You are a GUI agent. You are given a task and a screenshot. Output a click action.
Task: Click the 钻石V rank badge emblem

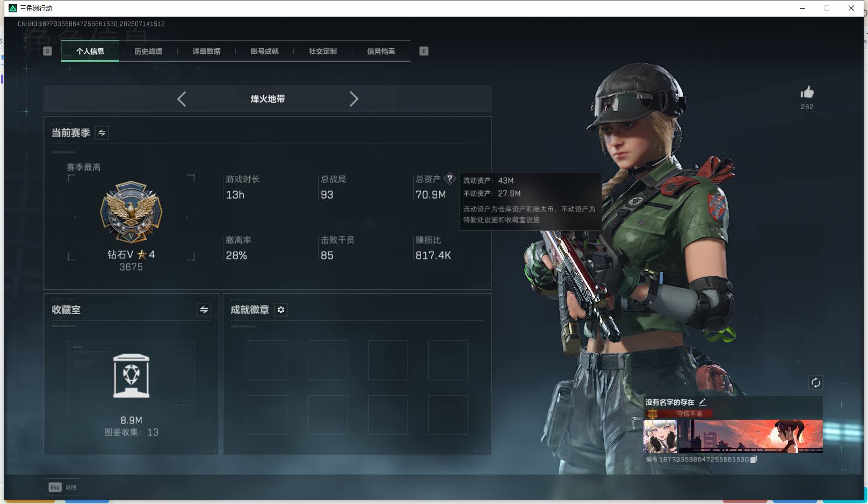click(x=131, y=212)
